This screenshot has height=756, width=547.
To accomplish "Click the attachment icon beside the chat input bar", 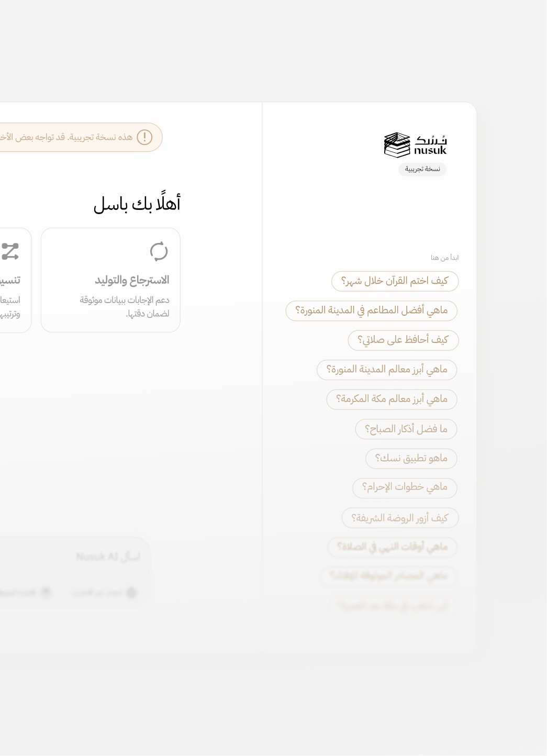I will click(46, 593).
